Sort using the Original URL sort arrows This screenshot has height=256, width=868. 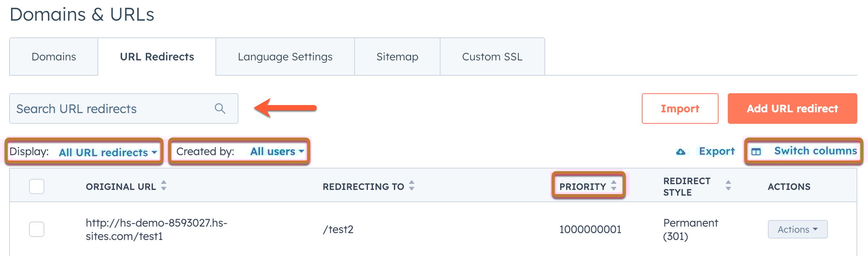coord(164,186)
